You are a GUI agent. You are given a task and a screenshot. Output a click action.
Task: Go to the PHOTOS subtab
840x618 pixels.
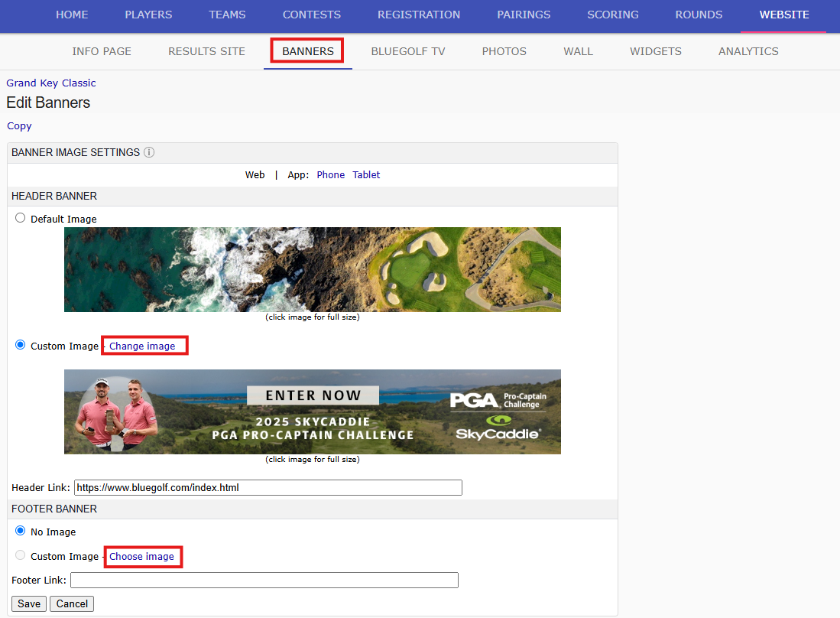click(504, 51)
